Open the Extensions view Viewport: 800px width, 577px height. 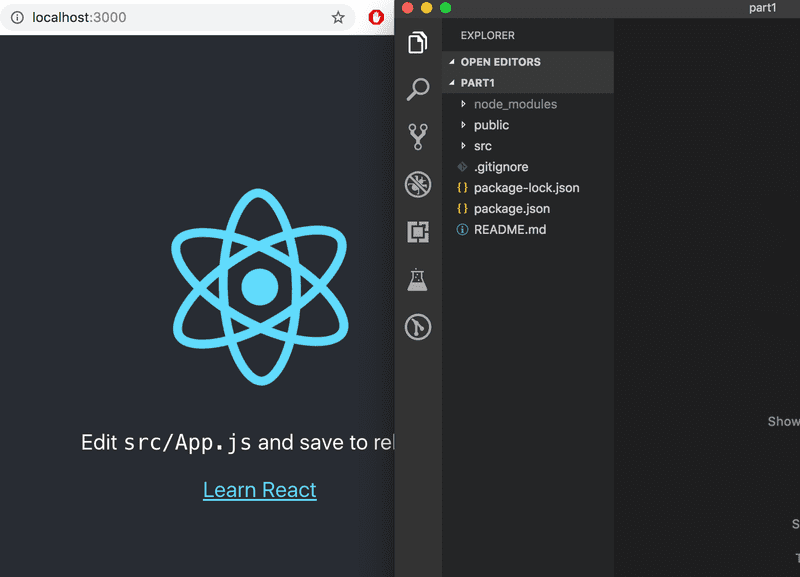pyautogui.click(x=418, y=232)
